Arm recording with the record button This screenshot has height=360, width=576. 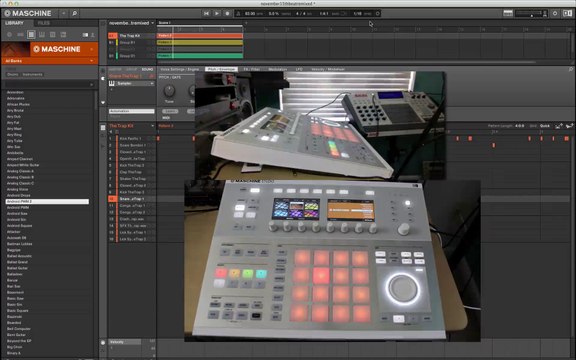[227, 14]
